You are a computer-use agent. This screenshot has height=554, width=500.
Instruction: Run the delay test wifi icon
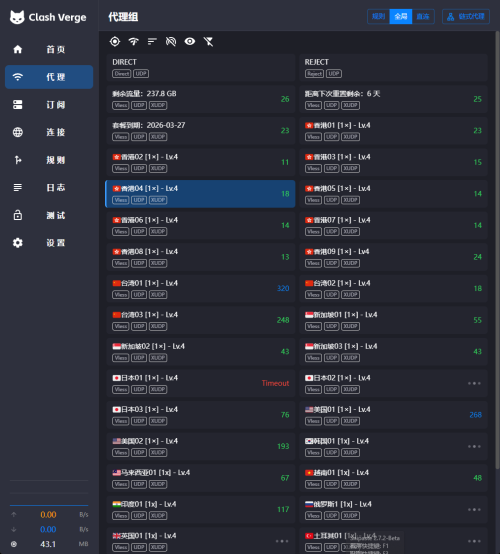pyautogui.click(x=134, y=42)
